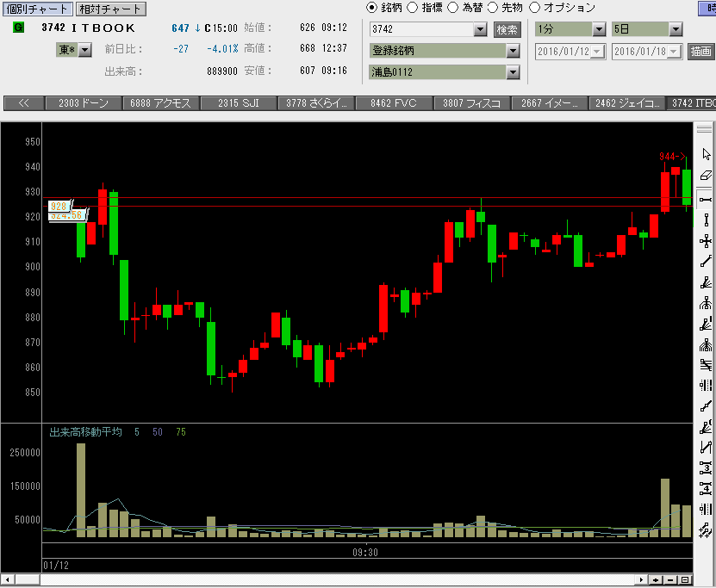Switch to the 相対チャート tab
Image resolution: width=716 pixels, height=588 pixels.
(110, 9)
